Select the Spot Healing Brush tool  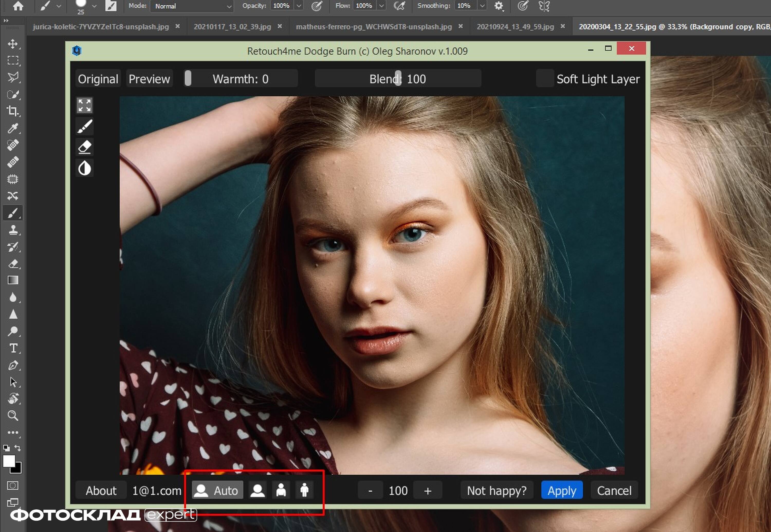13,145
